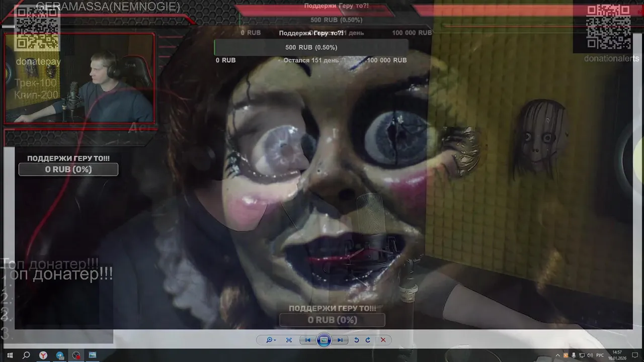Open Windows Start menu
Image resolution: width=644 pixels, height=362 pixels.
point(10,355)
